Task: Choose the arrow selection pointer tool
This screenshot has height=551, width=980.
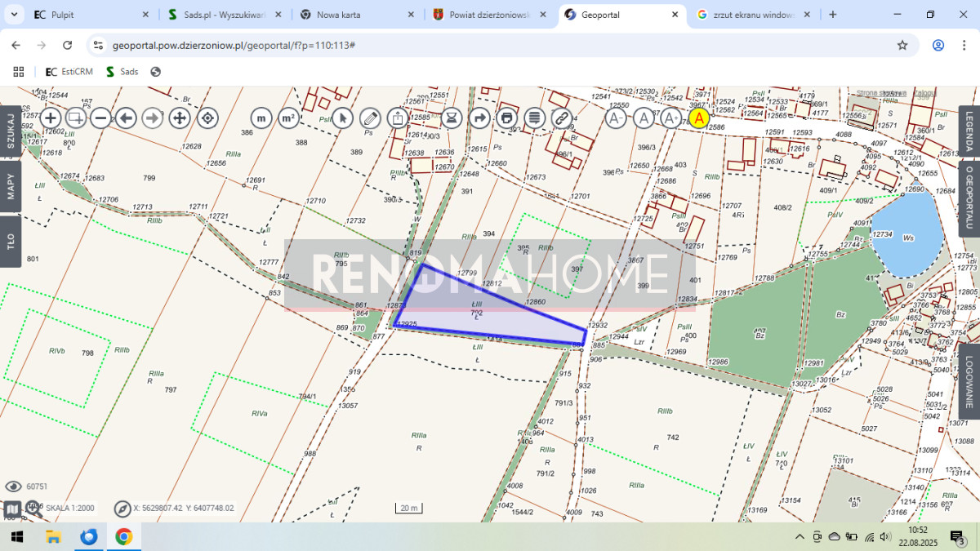Action: point(342,118)
